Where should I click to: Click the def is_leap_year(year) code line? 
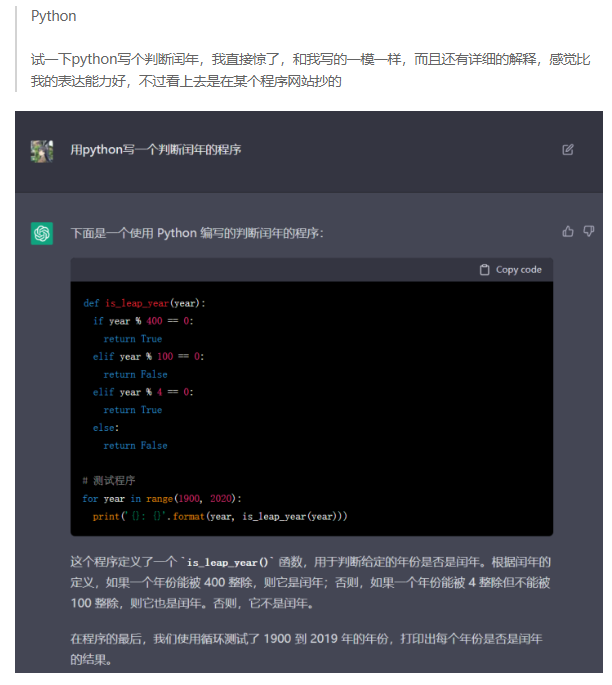coord(150,303)
